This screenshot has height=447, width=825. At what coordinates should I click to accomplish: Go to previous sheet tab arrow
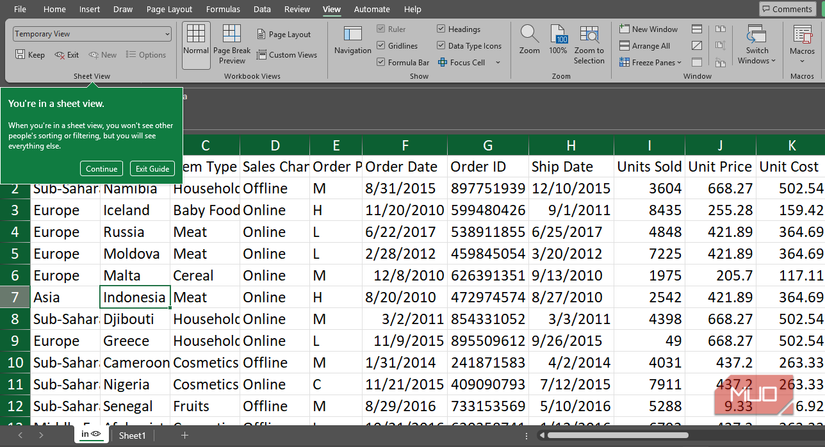(x=20, y=435)
